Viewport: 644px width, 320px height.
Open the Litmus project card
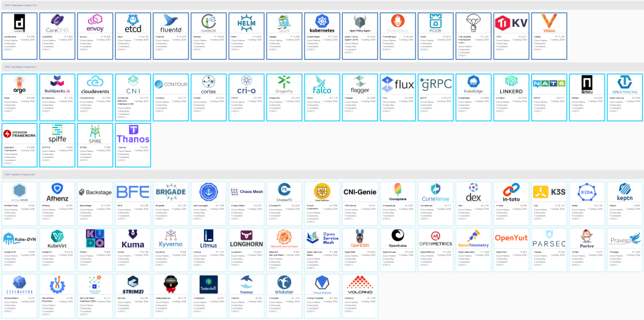[209, 250]
